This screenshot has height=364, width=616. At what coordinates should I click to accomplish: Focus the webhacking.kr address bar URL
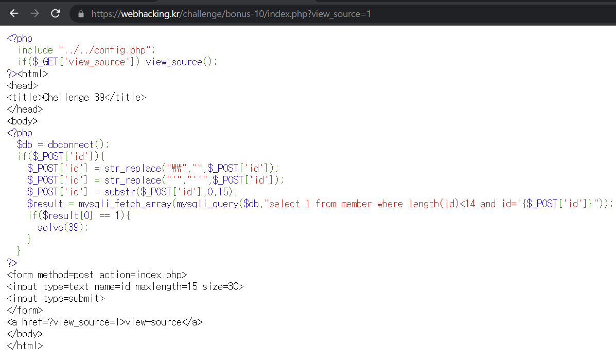coord(231,14)
